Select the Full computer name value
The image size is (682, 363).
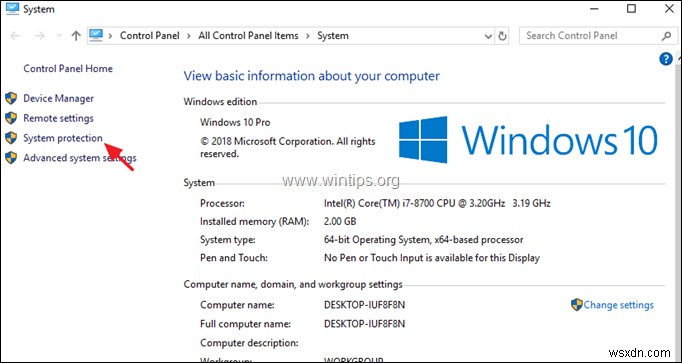[364, 324]
